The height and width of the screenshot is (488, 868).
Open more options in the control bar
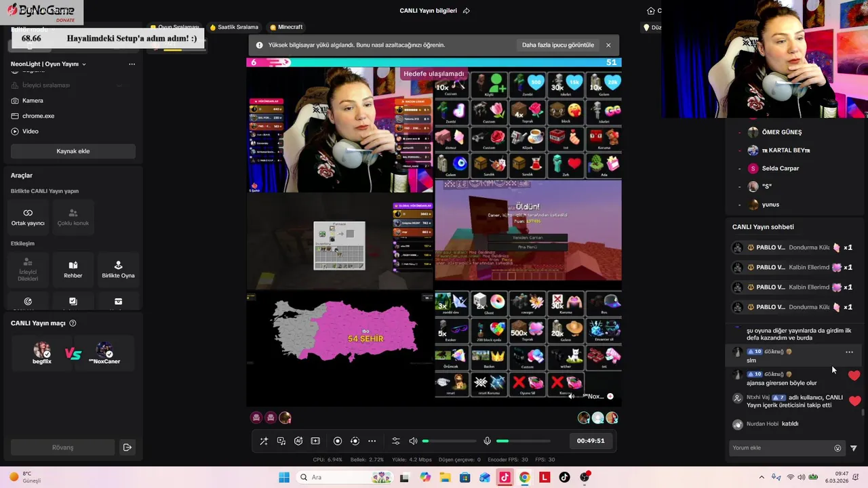tap(372, 441)
